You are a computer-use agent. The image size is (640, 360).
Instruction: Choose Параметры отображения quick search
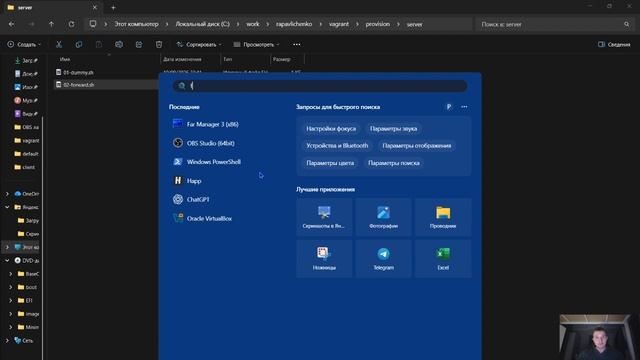click(417, 146)
